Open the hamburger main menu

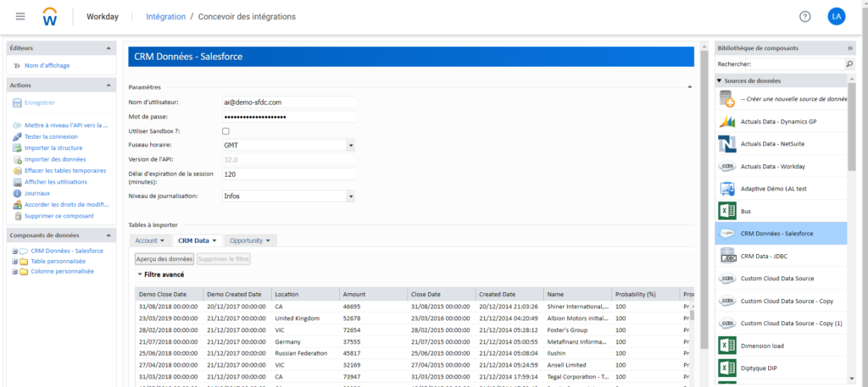[x=20, y=16]
